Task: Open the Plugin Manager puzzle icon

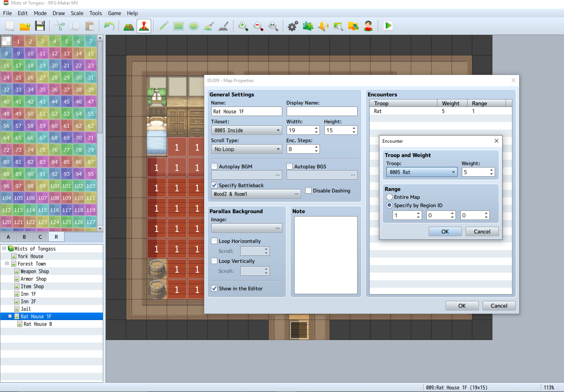Action: 308,26
